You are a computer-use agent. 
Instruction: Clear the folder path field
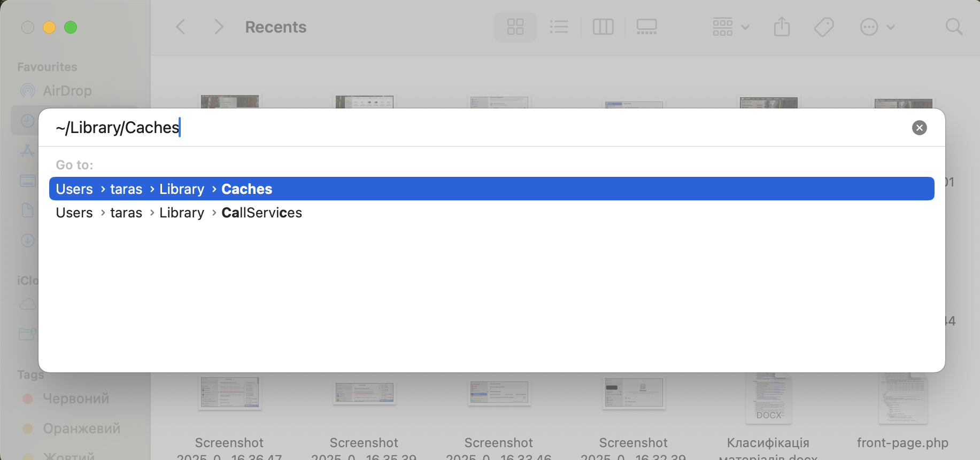click(919, 127)
